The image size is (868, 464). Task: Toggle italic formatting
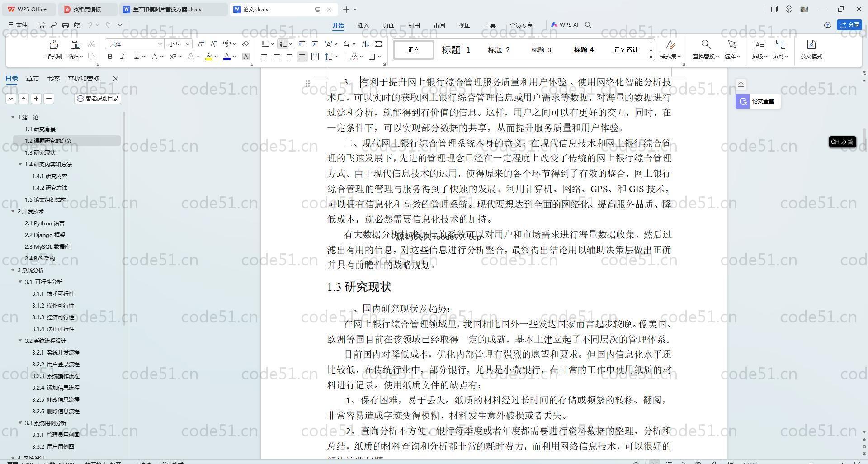pyautogui.click(x=123, y=57)
